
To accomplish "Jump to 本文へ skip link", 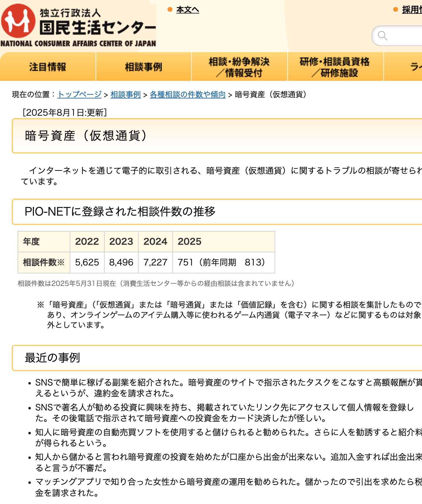I will (188, 10).
